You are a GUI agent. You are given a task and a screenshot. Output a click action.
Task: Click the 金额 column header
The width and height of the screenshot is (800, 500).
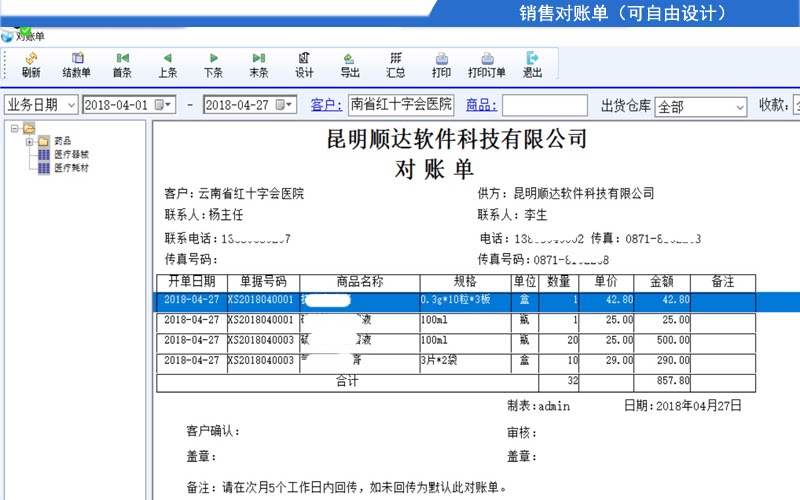pyautogui.click(x=662, y=282)
